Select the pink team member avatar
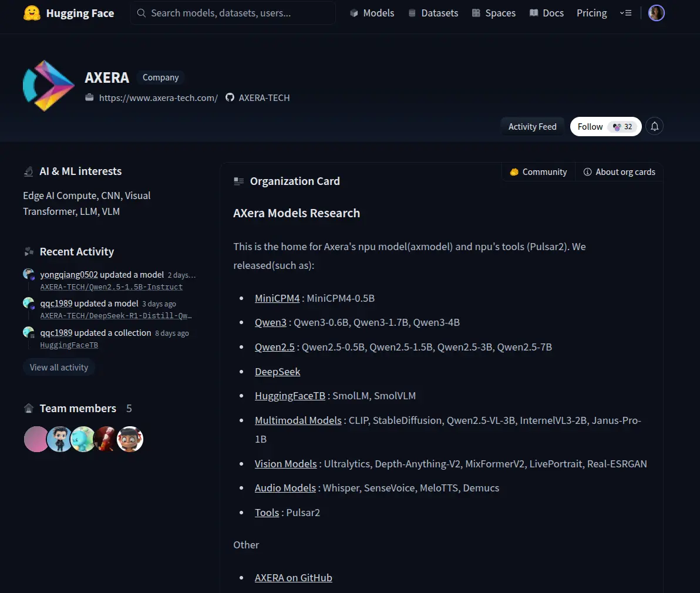The width and height of the screenshot is (700, 593). 36,439
